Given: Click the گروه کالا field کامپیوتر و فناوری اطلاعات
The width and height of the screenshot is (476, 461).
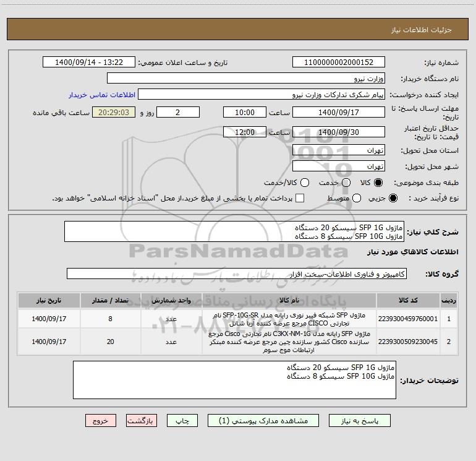Looking at the screenshot, I should 237,274.
